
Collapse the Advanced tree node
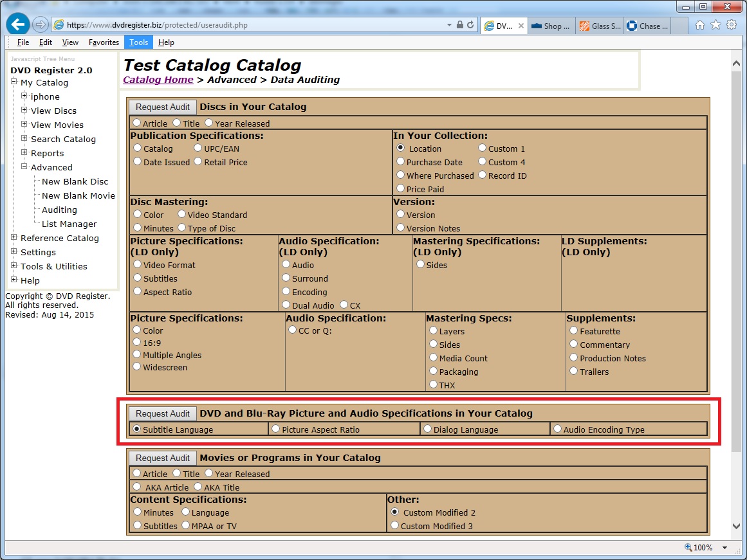coord(24,167)
